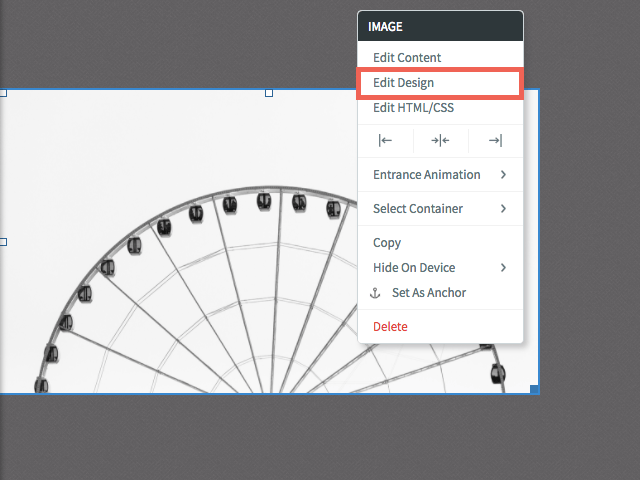Click the align left icon
The image size is (640, 480).
(385, 141)
